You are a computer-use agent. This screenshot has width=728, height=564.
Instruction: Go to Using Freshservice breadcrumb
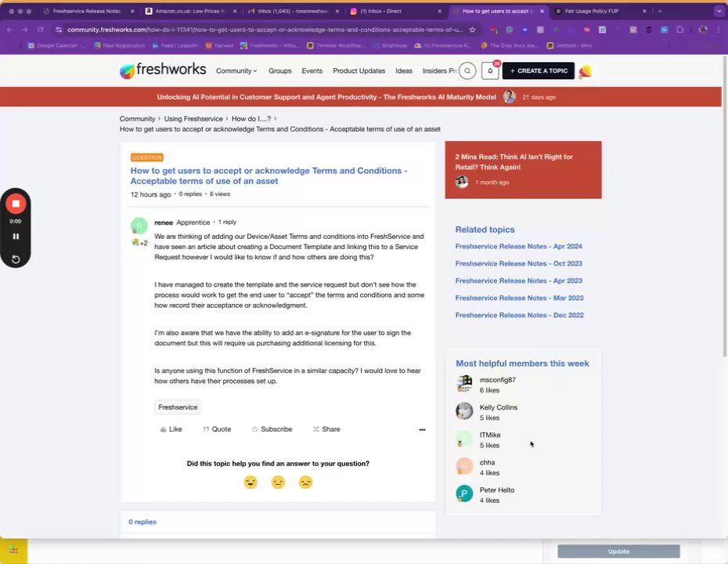pos(193,119)
